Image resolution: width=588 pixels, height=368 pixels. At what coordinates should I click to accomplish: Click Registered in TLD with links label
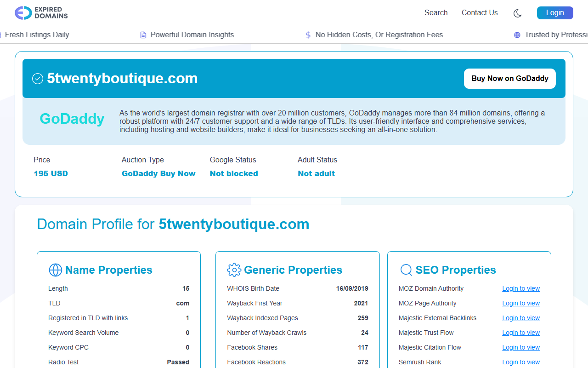point(88,318)
